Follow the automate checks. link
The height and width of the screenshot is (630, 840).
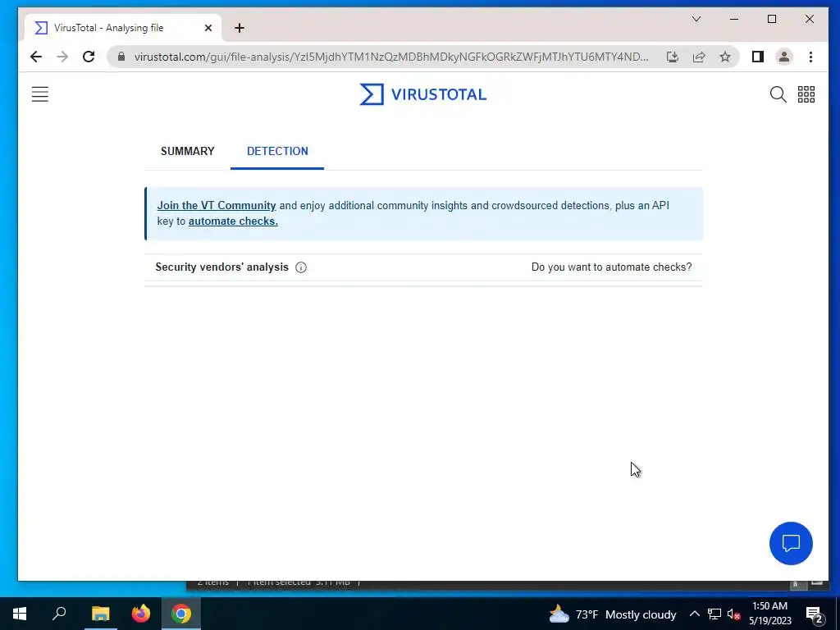(x=233, y=221)
